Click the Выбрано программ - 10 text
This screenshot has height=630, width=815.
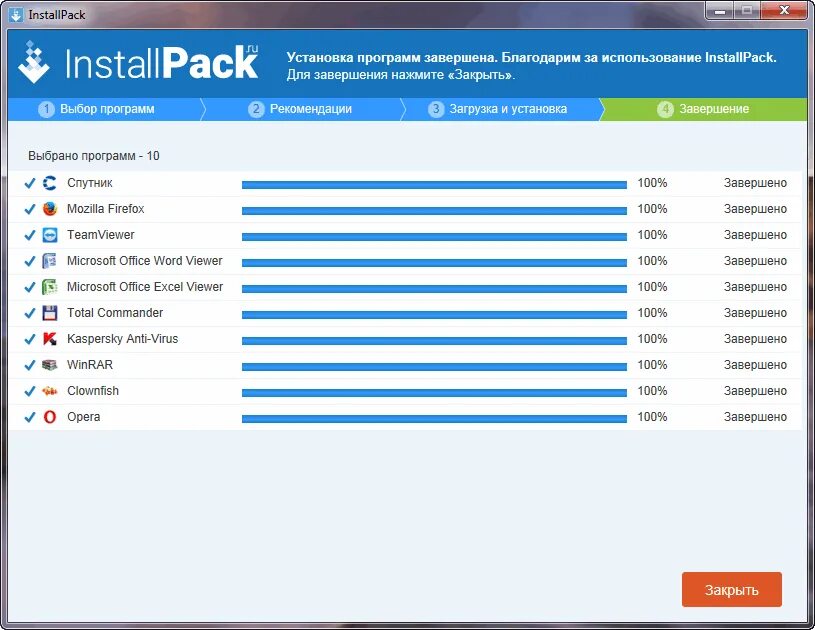pyautogui.click(x=94, y=156)
